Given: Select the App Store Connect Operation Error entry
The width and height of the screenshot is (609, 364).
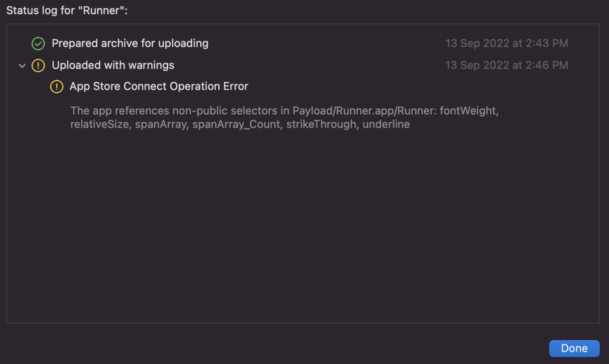Looking at the screenshot, I should point(159,86).
